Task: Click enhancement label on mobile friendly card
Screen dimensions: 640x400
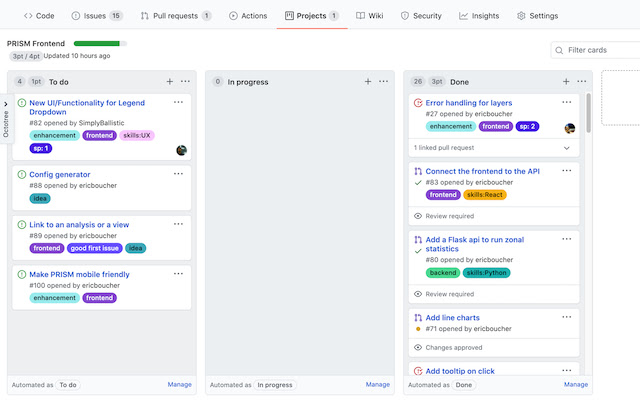Action: (x=55, y=298)
